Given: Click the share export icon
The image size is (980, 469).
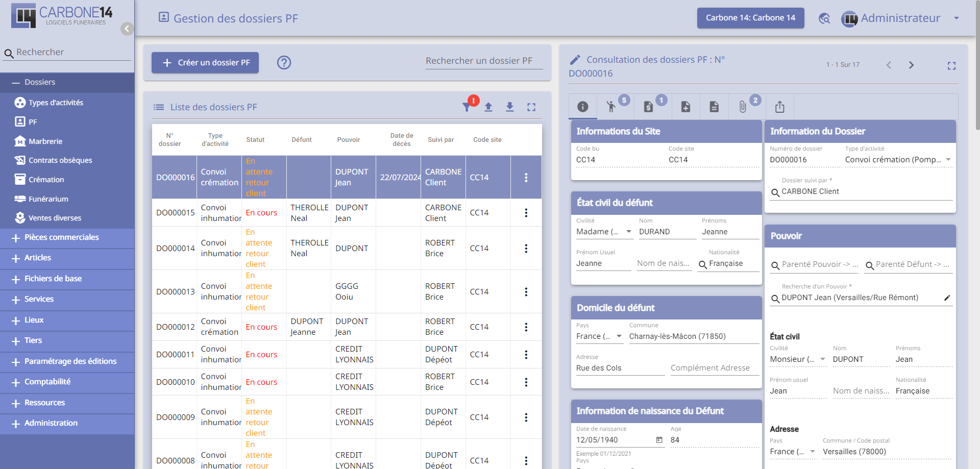Looking at the screenshot, I should [x=779, y=107].
